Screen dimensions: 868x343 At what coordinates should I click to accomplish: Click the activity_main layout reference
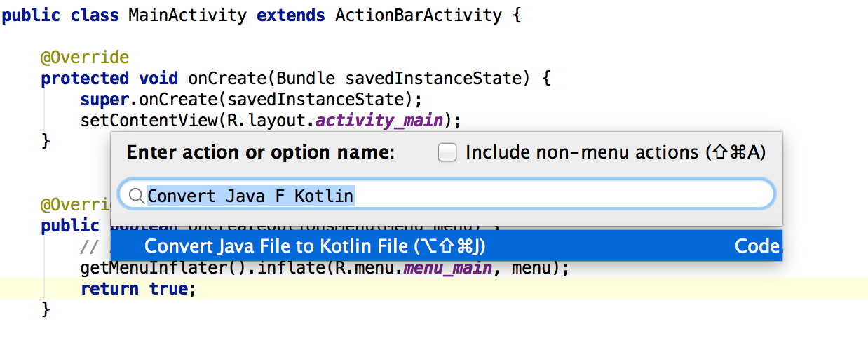(379, 120)
